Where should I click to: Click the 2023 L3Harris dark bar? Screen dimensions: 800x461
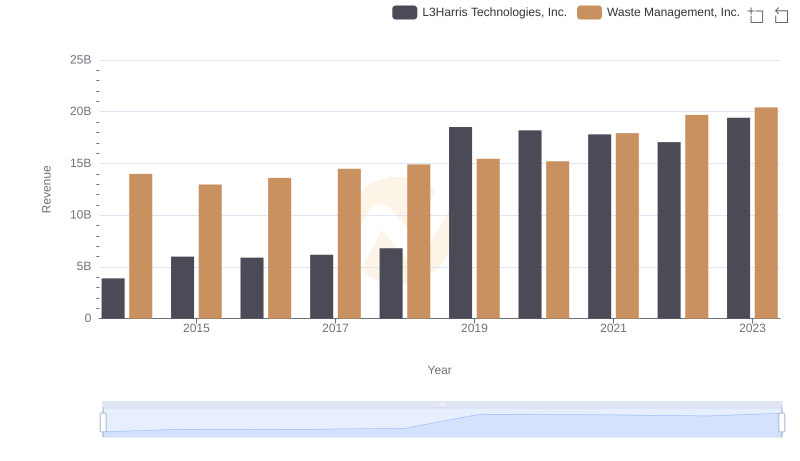pos(738,218)
